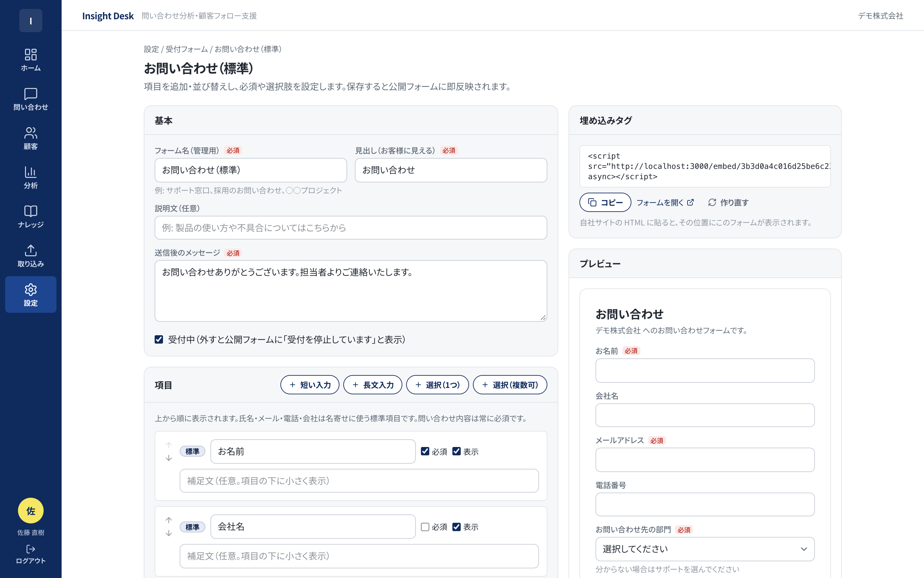Viewport: 924px width, 578px height.
Task: Open 分析 in the sidebar
Action: (x=30, y=178)
